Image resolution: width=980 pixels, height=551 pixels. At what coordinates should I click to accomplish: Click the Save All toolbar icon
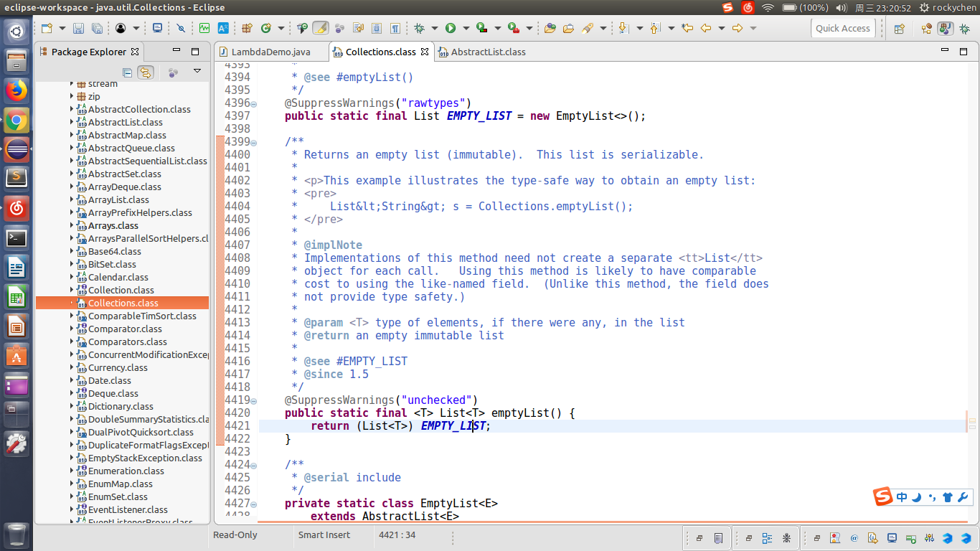pyautogui.click(x=96, y=29)
